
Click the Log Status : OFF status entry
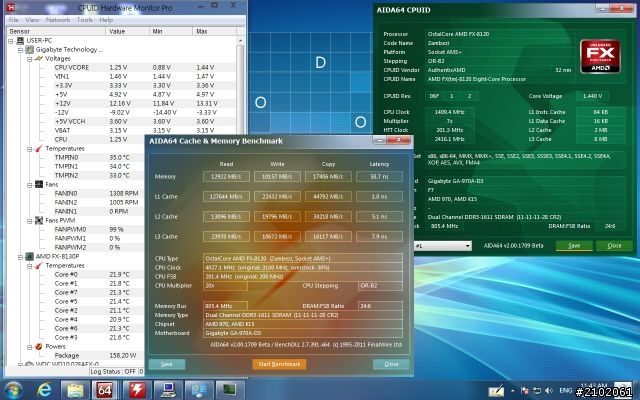[x=113, y=372]
